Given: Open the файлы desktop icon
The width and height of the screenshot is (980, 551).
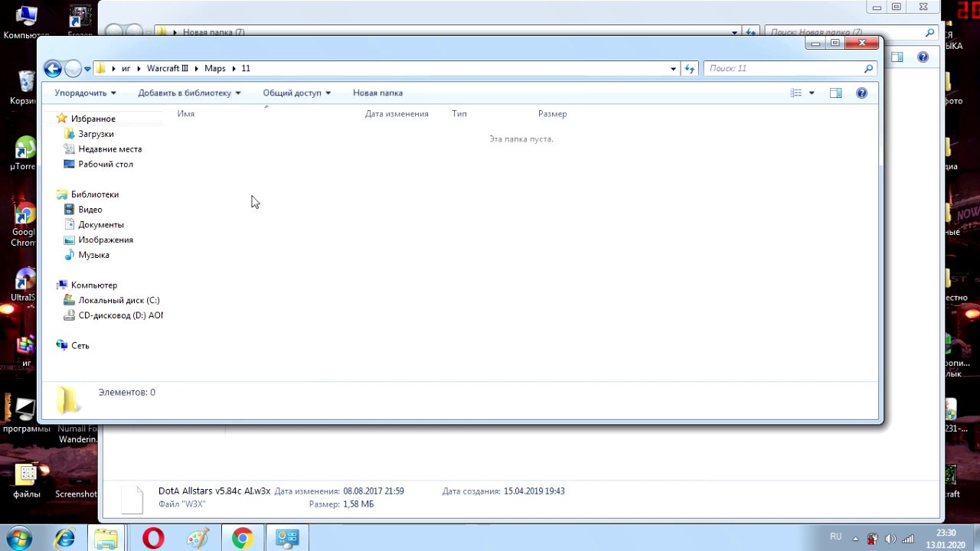Looking at the screenshot, I should point(26,482).
